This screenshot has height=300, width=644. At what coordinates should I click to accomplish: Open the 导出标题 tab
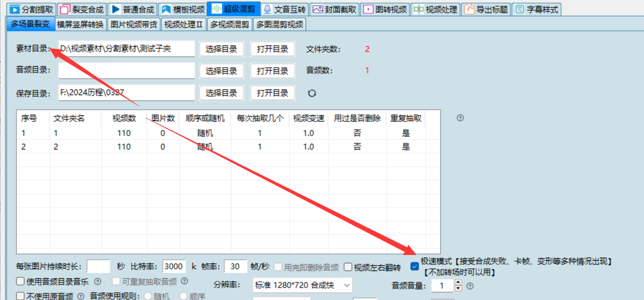coord(486,9)
